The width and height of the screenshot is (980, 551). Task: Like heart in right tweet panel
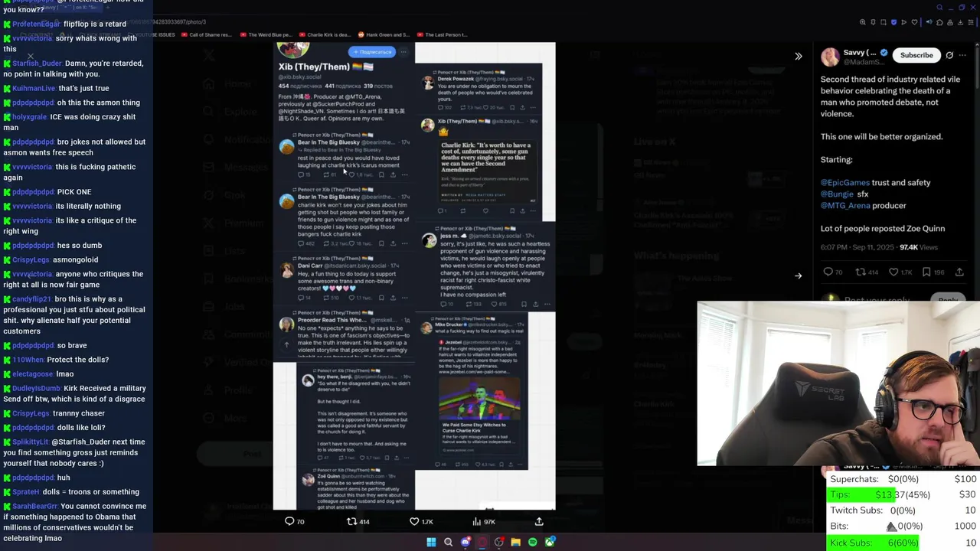click(x=893, y=272)
